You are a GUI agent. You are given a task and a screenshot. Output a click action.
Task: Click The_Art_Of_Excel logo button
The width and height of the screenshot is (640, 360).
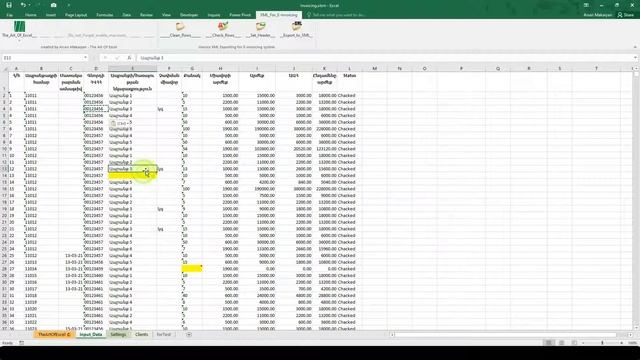19,27
